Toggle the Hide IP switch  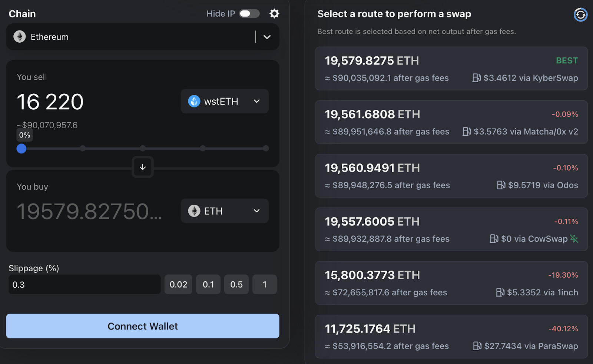click(x=249, y=14)
